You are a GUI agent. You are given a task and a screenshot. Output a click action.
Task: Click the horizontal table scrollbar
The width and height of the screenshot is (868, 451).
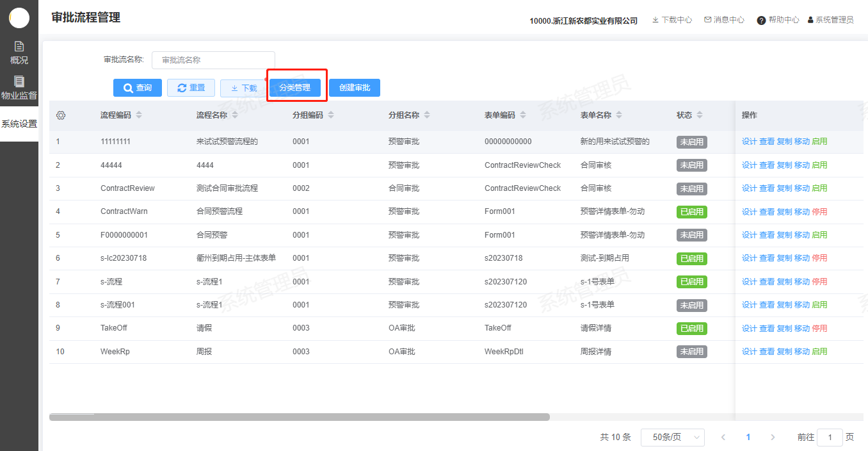coord(300,417)
